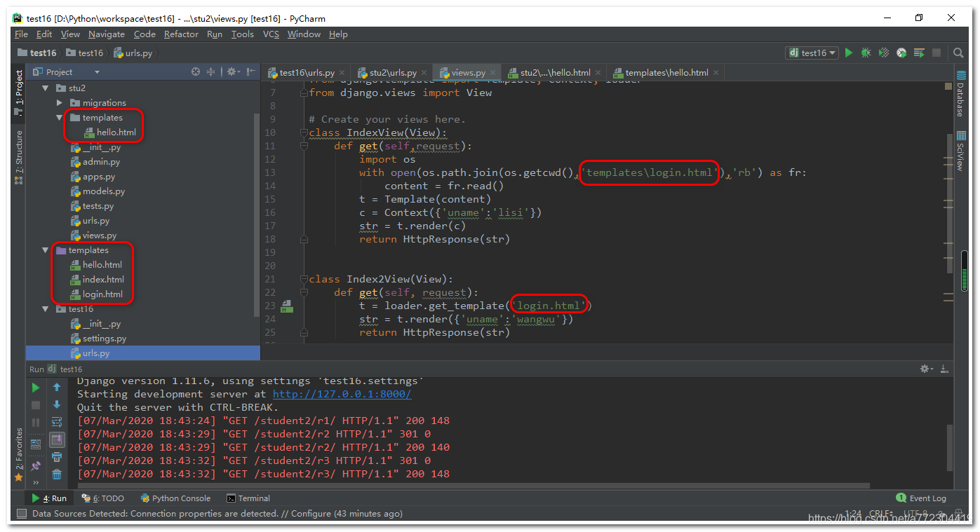
Task: Open the test16 run configuration dropdown
Action: pos(812,53)
